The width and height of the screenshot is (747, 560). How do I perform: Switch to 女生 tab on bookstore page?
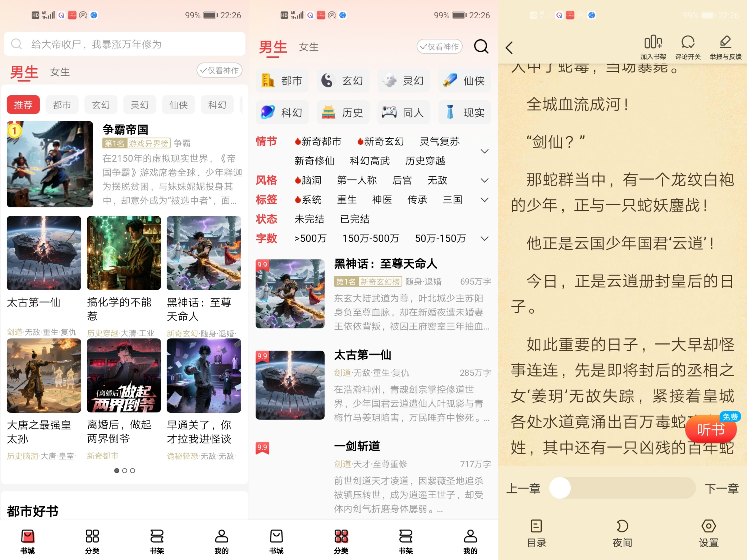point(60,72)
